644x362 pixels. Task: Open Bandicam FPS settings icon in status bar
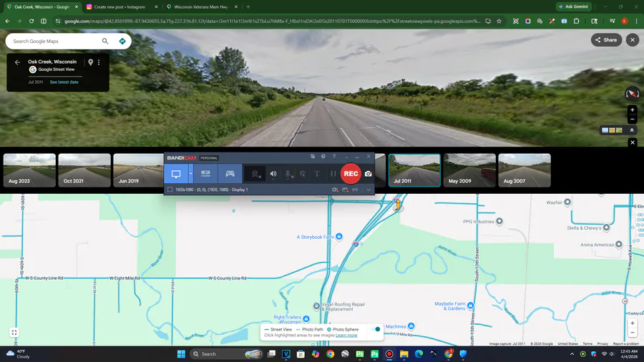tap(345, 190)
